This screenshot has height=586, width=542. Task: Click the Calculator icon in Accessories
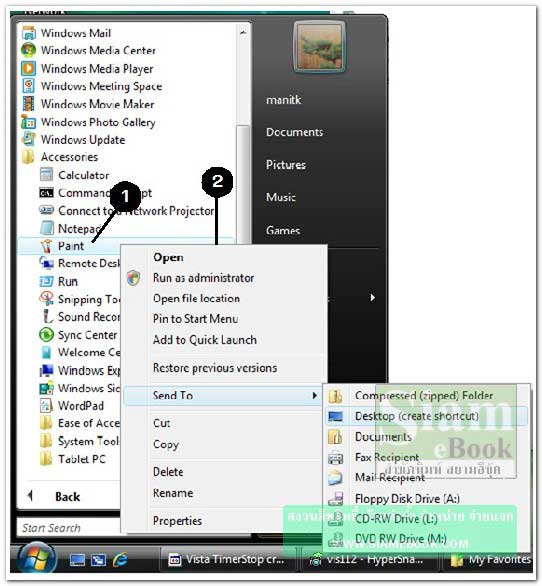[x=46, y=175]
